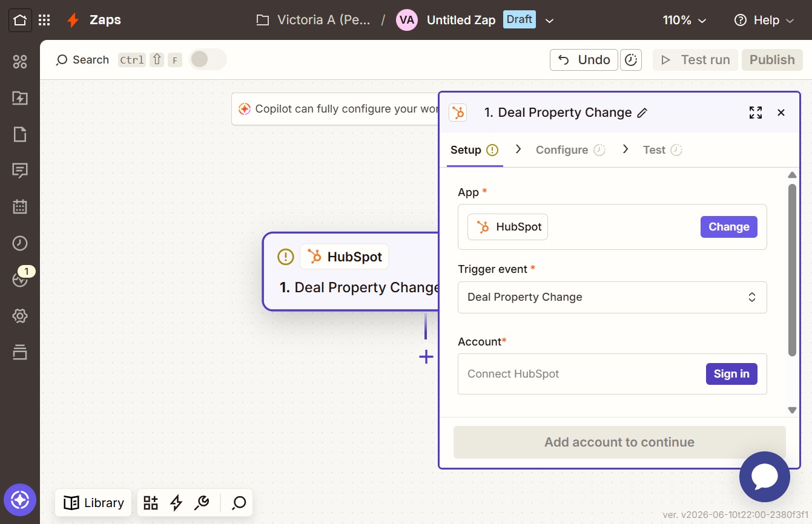Click Change to switch the app

click(729, 227)
